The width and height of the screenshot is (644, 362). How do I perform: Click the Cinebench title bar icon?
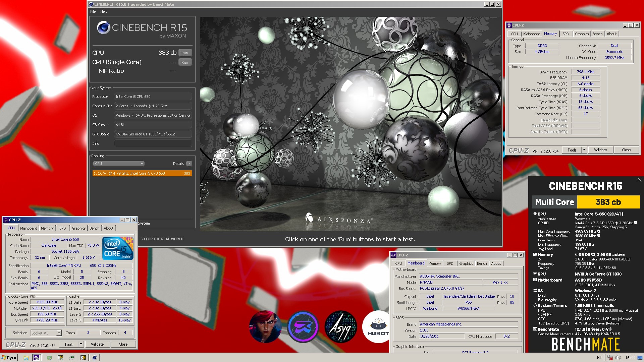coord(91,4)
